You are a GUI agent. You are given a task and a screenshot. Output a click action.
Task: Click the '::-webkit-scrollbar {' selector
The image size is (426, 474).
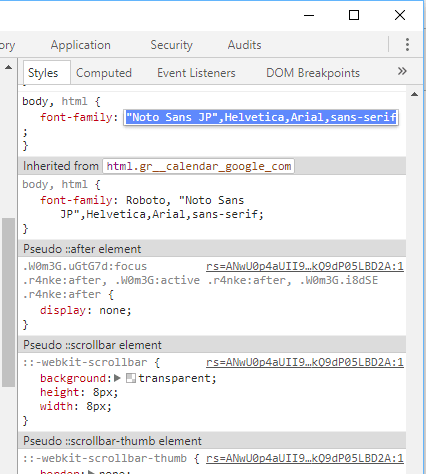click(x=92, y=362)
